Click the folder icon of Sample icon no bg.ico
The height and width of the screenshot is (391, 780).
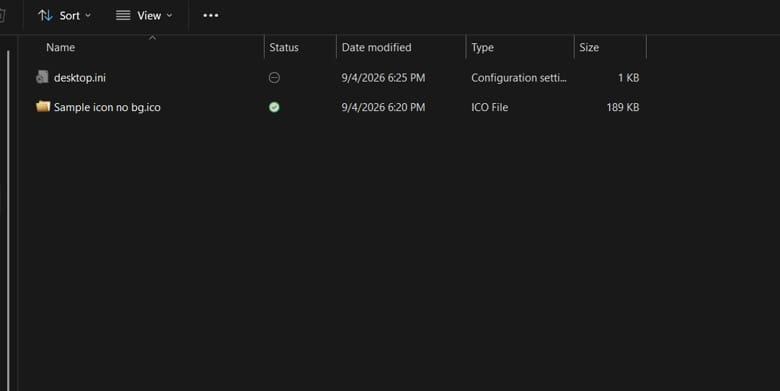click(x=43, y=106)
